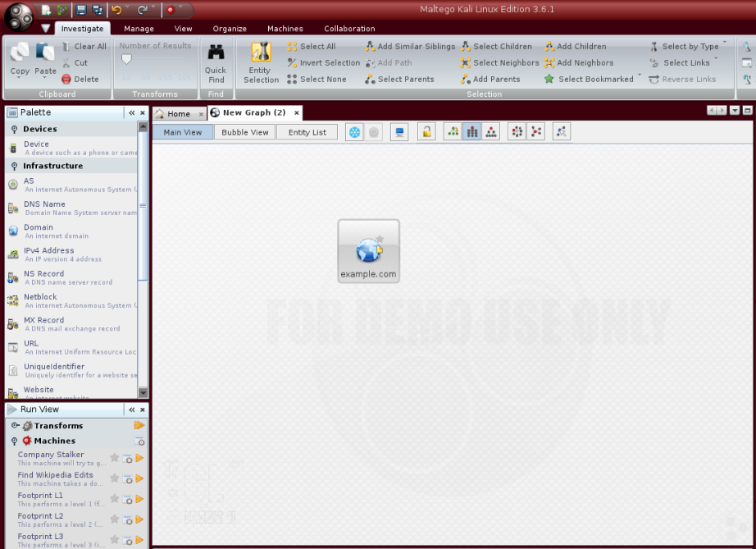Screen dimensions: 756x549
Task: Choose the circular layout icon
Action: [x=517, y=131]
